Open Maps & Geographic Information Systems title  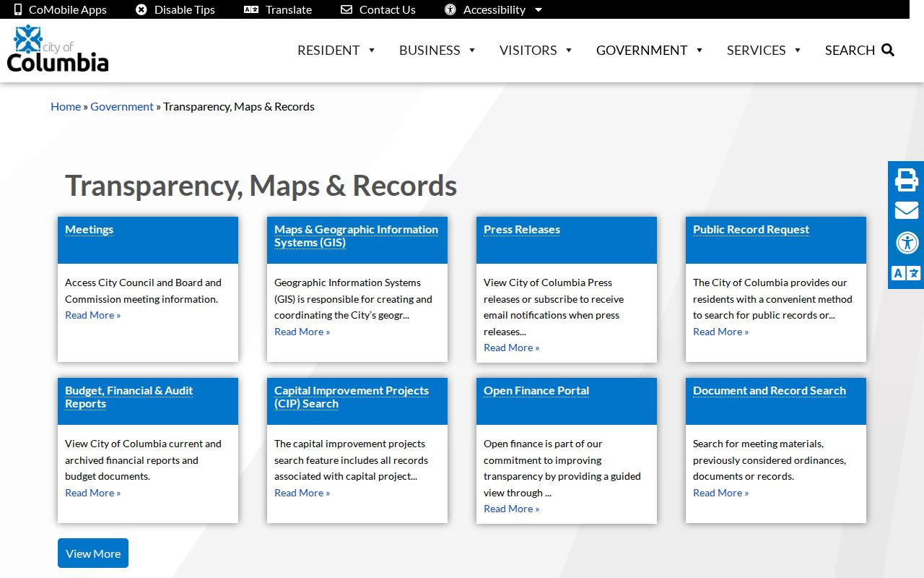point(356,236)
